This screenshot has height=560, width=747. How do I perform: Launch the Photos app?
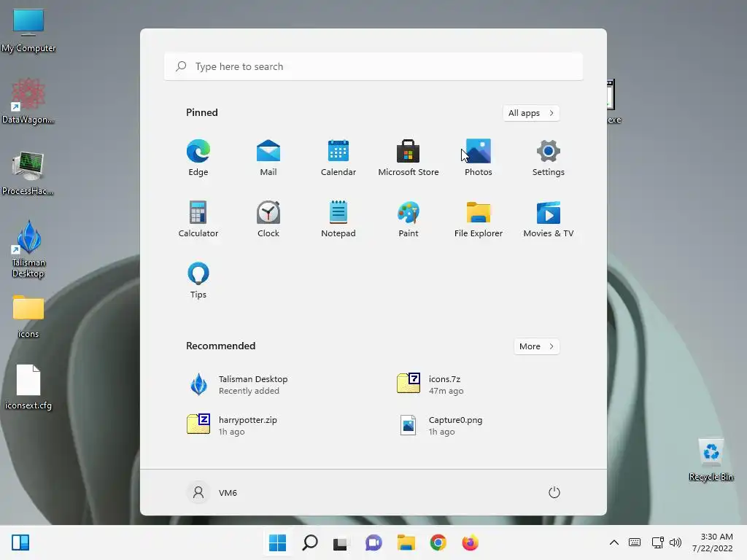(x=479, y=157)
